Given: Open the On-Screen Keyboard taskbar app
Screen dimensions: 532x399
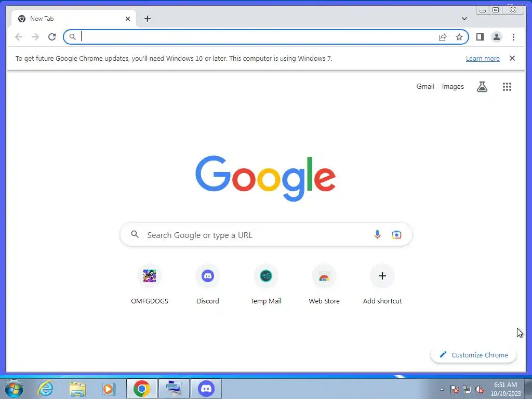Looking at the screenshot, I should (174, 389).
